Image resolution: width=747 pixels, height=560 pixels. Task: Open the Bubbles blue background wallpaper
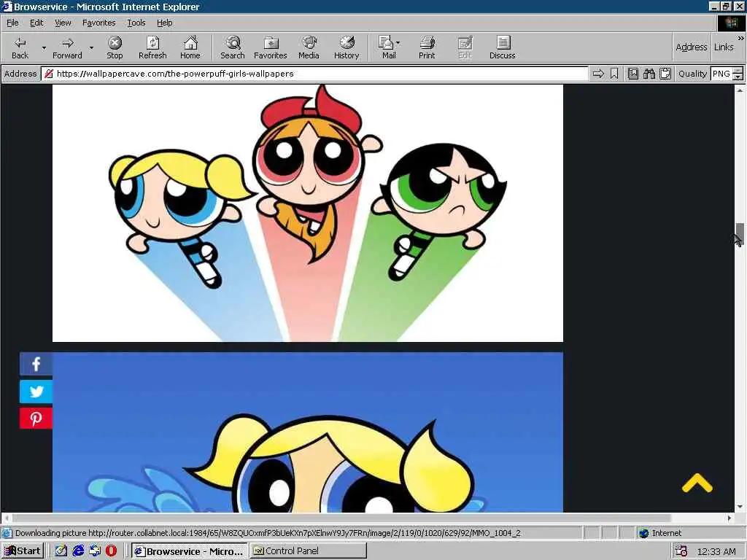pyautogui.click(x=308, y=432)
